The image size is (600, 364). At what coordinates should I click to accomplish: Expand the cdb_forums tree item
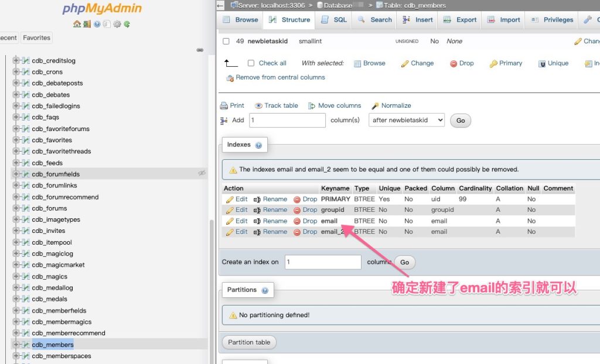tap(17, 208)
